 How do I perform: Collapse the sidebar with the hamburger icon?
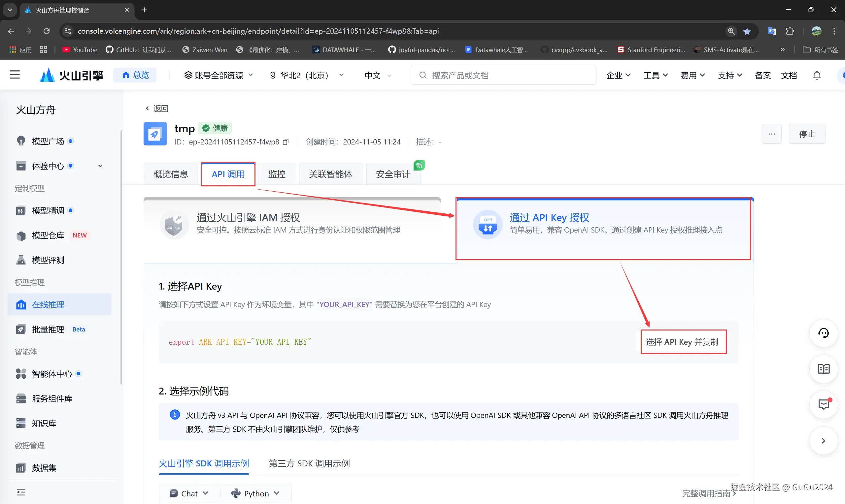coord(15,74)
